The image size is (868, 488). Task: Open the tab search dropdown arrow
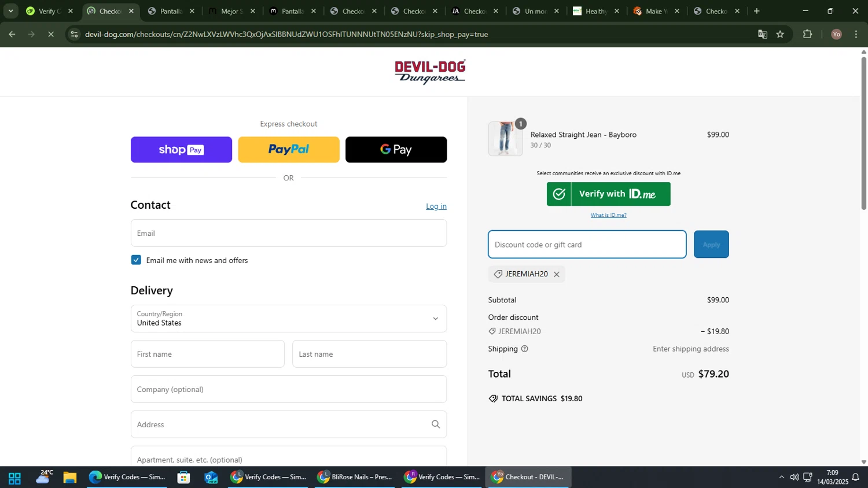pos(10,11)
